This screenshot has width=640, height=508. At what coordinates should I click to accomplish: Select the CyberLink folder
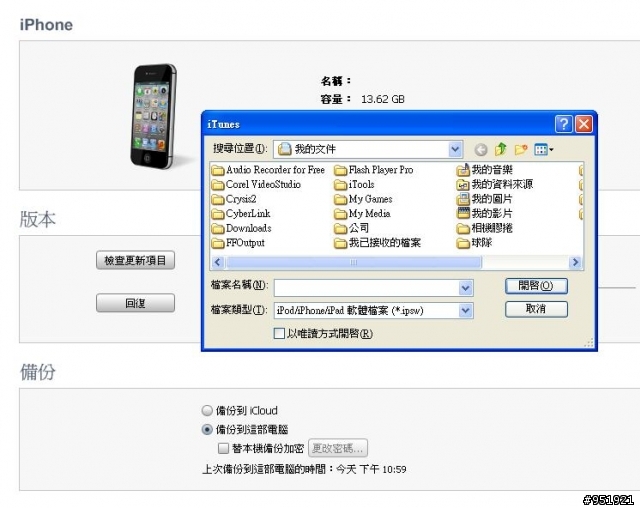coord(241,214)
